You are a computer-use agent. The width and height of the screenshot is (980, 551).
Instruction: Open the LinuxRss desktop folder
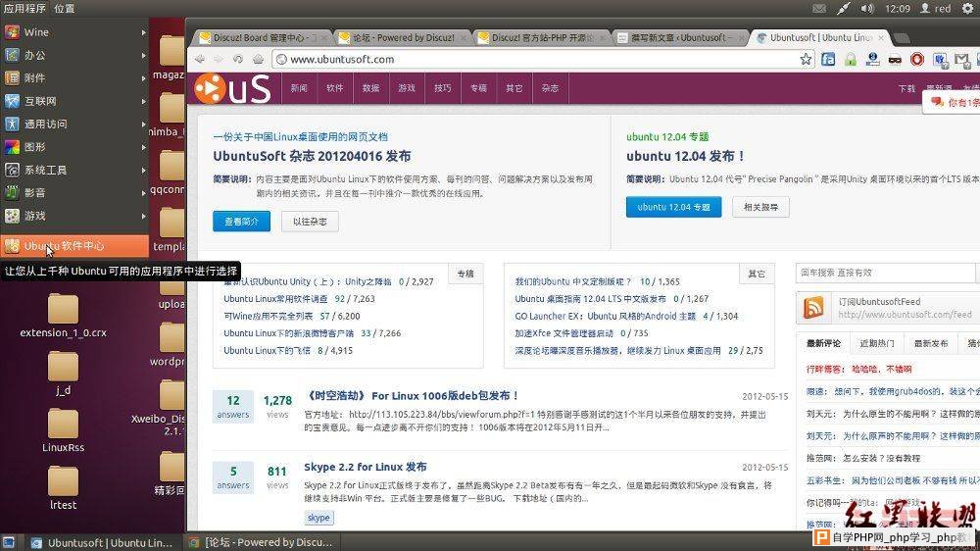63,431
